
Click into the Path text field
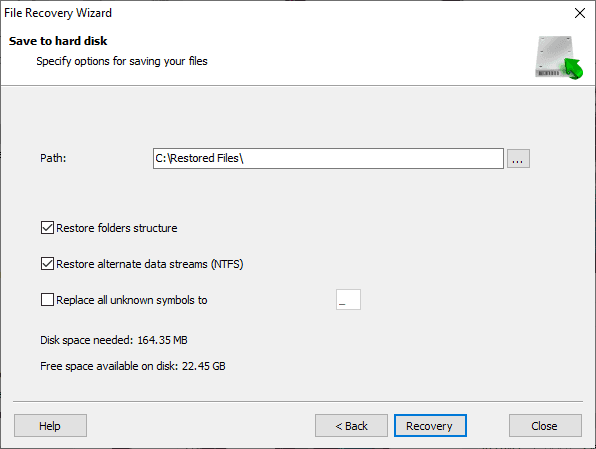(328, 159)
